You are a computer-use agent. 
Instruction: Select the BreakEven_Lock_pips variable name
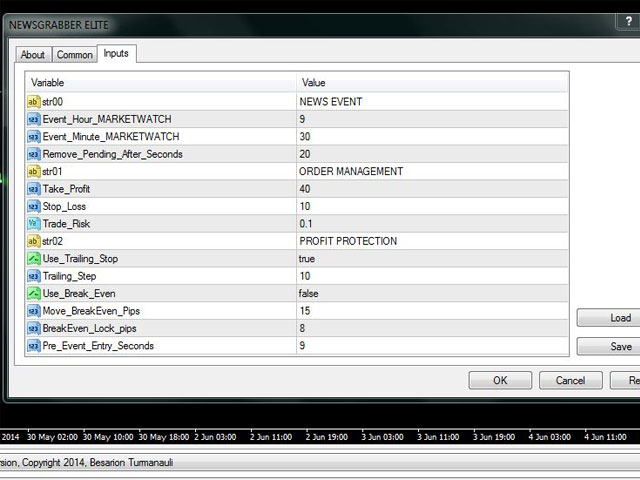[89, 329]
